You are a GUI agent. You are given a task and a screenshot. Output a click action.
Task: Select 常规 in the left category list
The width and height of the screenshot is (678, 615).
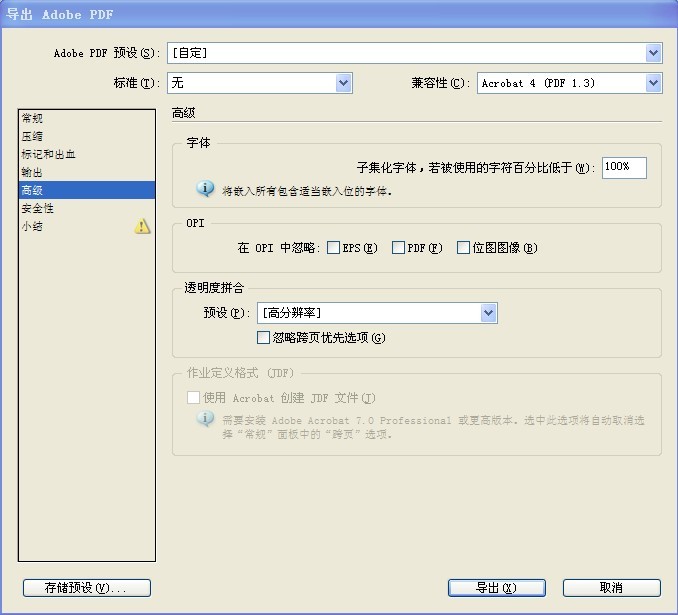tap(86, 118)
